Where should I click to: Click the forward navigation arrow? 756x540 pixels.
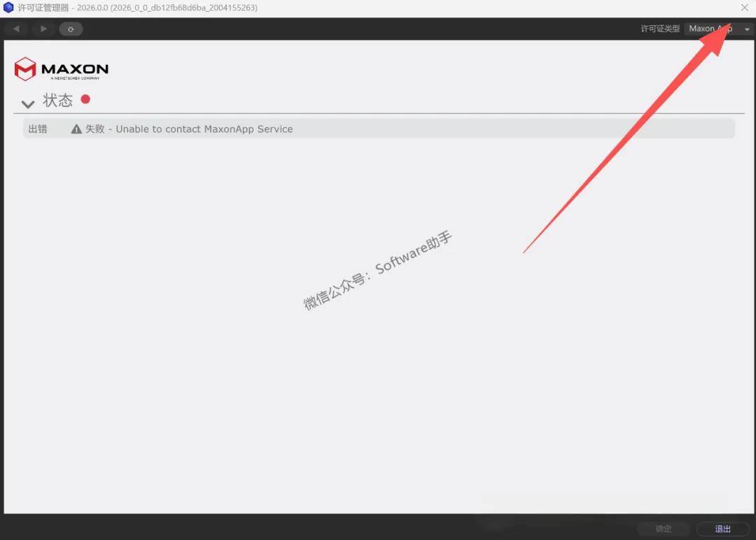[x=43, y=29]
